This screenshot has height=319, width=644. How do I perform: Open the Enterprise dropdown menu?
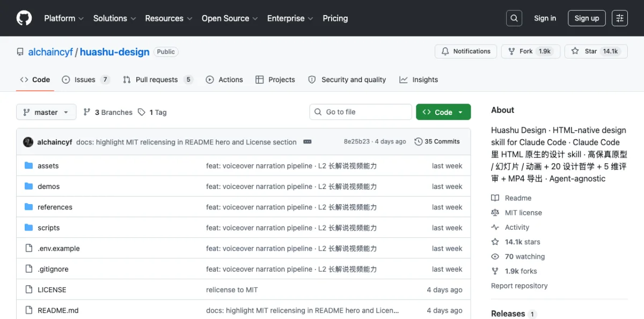[x=290, y=18]
